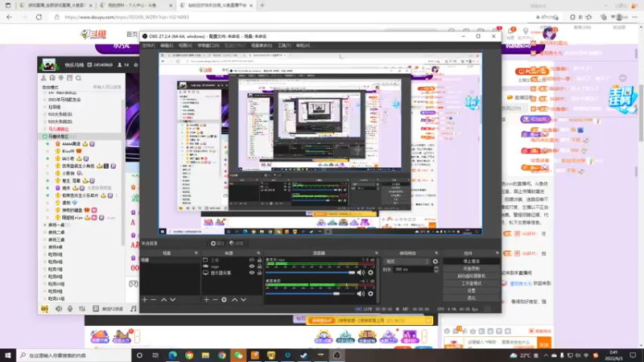
Task: Open 文件(F) menu in OBS
Action: 148,46
